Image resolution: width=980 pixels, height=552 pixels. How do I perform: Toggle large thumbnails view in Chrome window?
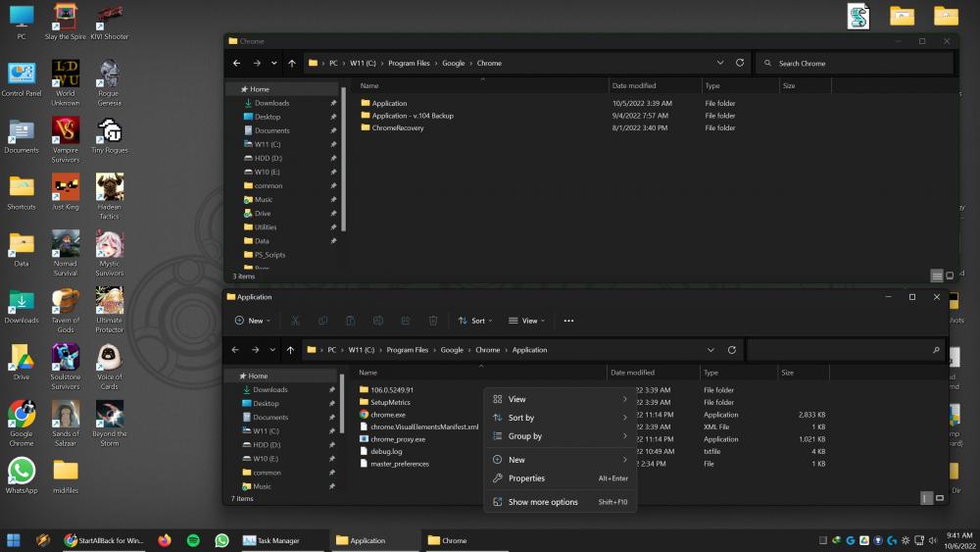point(949,276)
